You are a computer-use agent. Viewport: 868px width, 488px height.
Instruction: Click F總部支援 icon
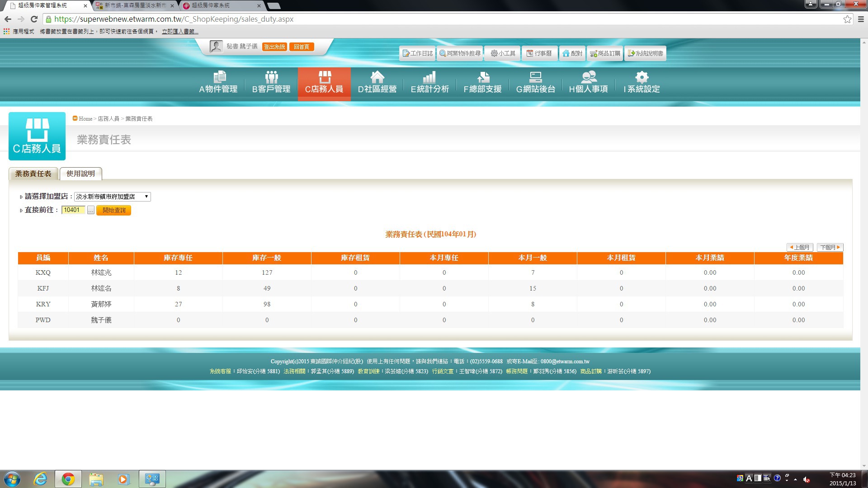(482, 77)
